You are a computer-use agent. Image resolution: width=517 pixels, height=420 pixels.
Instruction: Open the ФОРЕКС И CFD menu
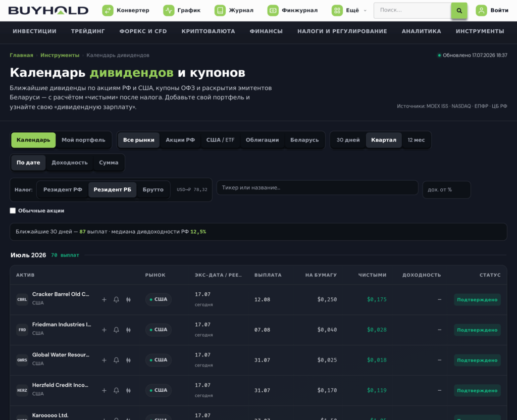point(143,31)
